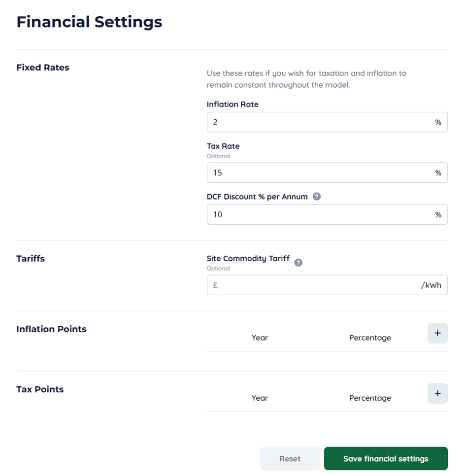The image size is (463, 476).
Task: Click the Inflation Rate input field
Action: [315, 122]
